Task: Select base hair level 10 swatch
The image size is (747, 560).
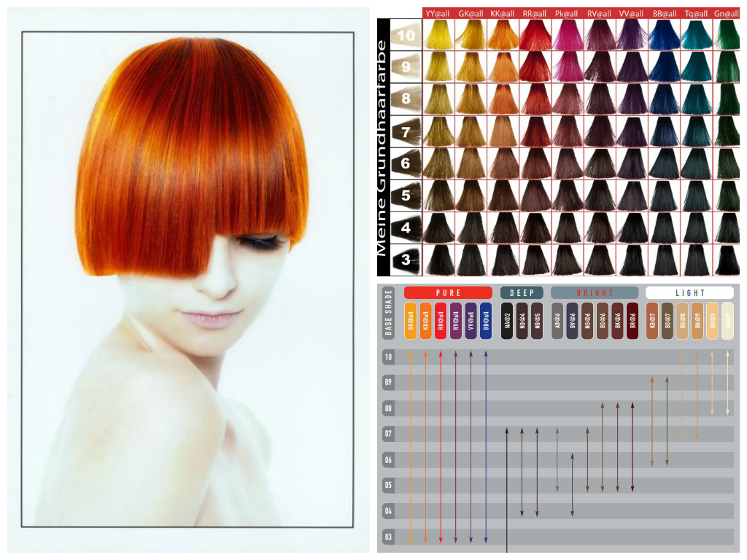Action: (x=406, y=35)
